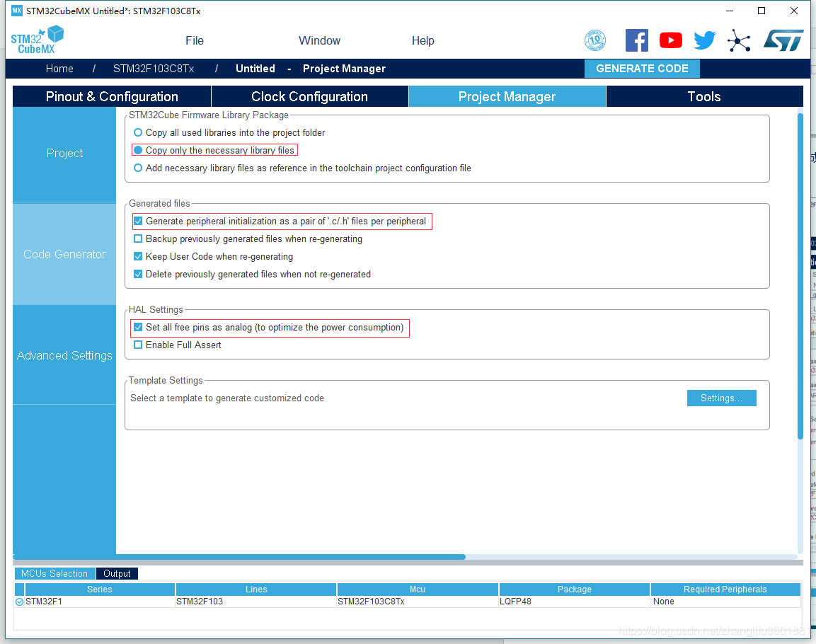Switch to Pinout & Configuration tab
Screen dimensions: 816x644
click(112, 96)
